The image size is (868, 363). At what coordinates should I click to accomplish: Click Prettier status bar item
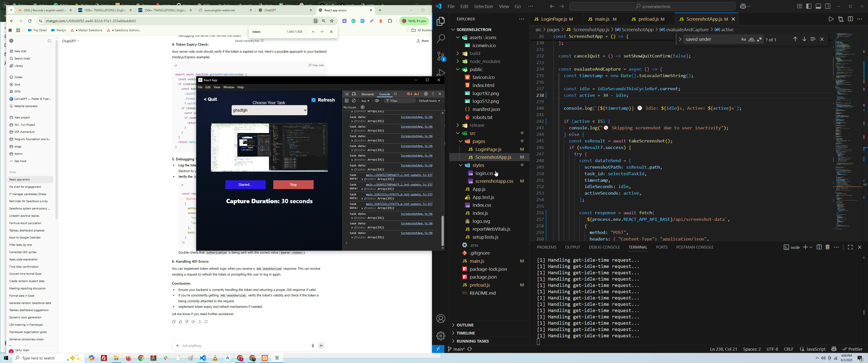853,349
